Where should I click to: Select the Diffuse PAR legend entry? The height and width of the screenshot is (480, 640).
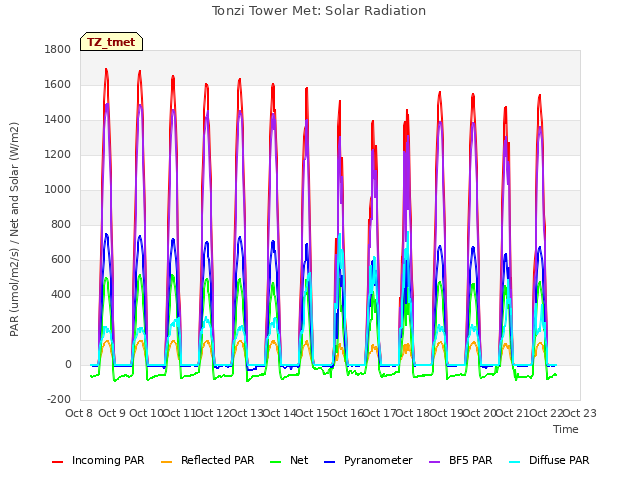click(x=549, y=460)
